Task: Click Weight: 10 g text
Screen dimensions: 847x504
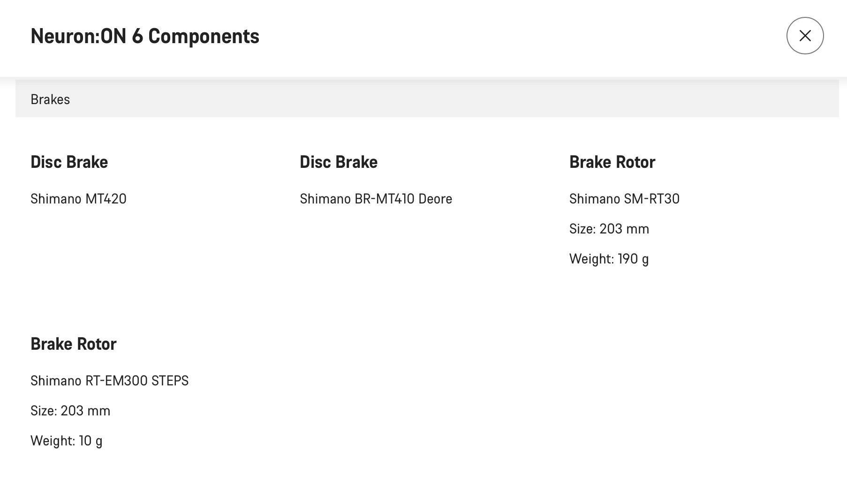Action: point(67,441)
